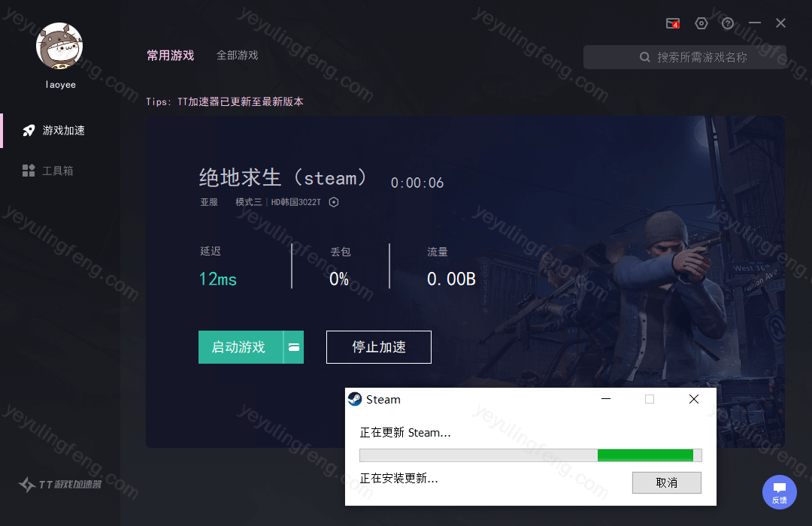Select the rocket 游戏加速 sidebar item
This screenshot has width=812, height=526.
click(x=54, y=131)
